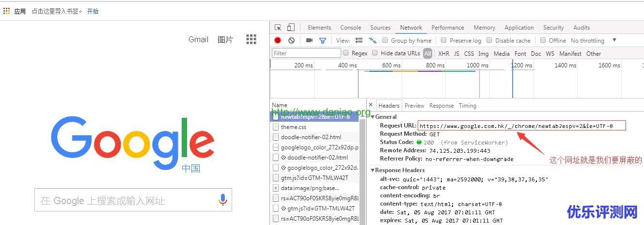The height and width of the screenshot is (225, 644).
Task: Open the Response tab
Action: (x=441, y=106)
